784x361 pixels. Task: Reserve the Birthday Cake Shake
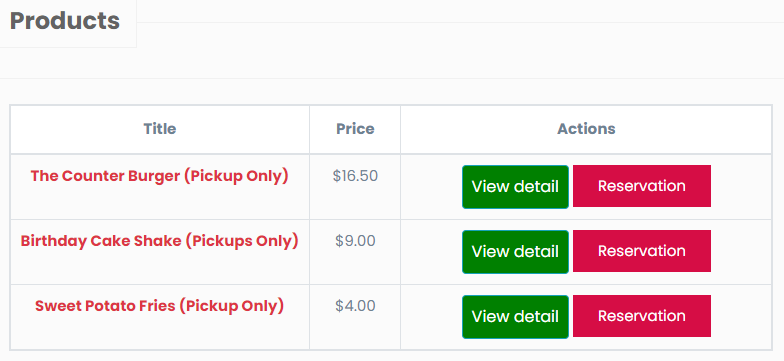tap(642, 251)
